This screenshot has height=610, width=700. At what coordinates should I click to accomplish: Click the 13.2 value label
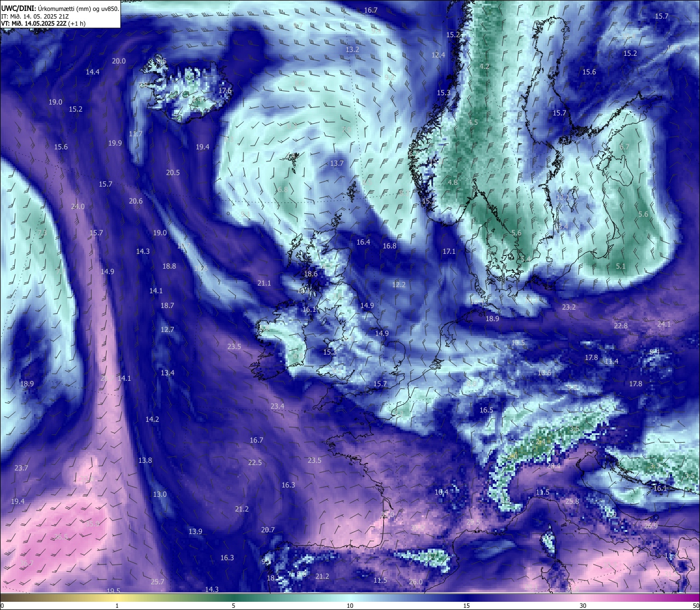coord(352,50)
